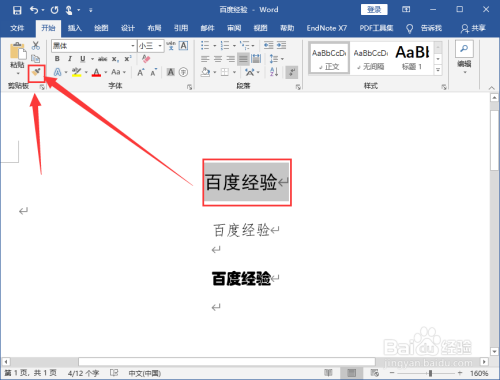Screen dimensions: 500x380
Task: Toggle show paragraph marks
Action: coord(292,72)
